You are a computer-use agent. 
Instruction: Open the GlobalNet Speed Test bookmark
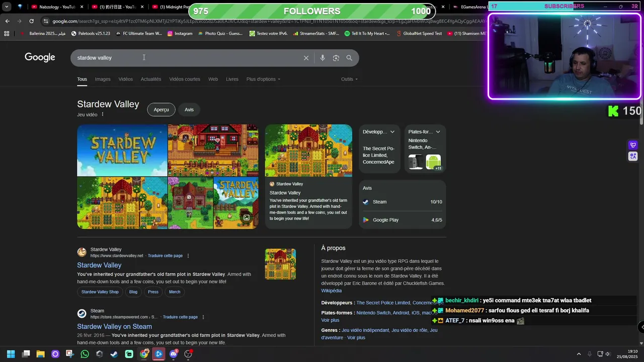[419, 34]
